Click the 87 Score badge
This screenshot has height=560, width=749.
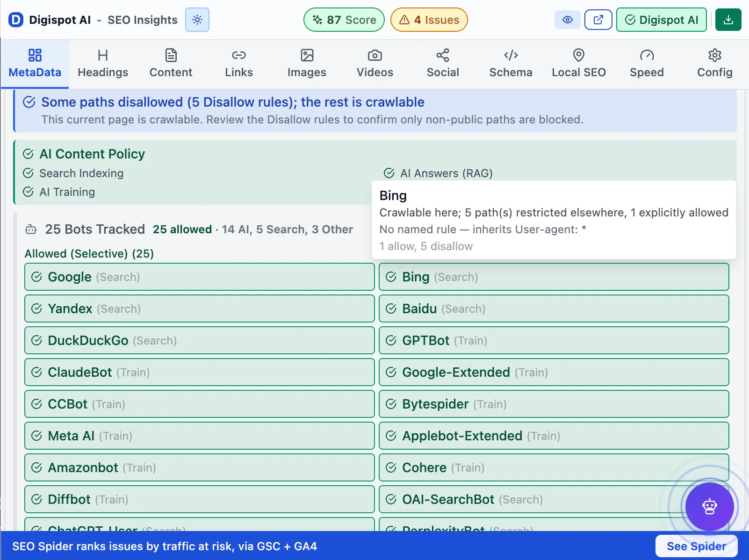click(344, 20)
